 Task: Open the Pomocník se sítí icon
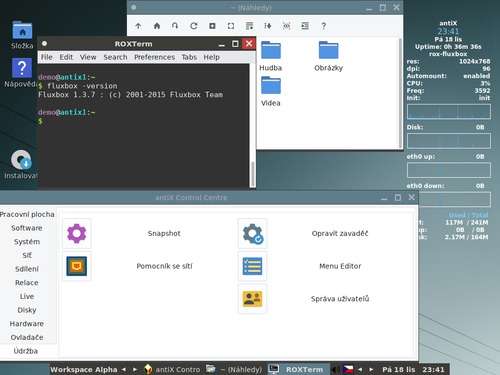pos(77,266)
